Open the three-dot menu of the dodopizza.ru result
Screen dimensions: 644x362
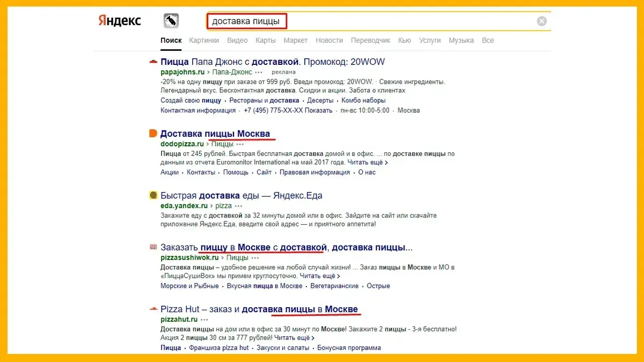coord(240,144)
